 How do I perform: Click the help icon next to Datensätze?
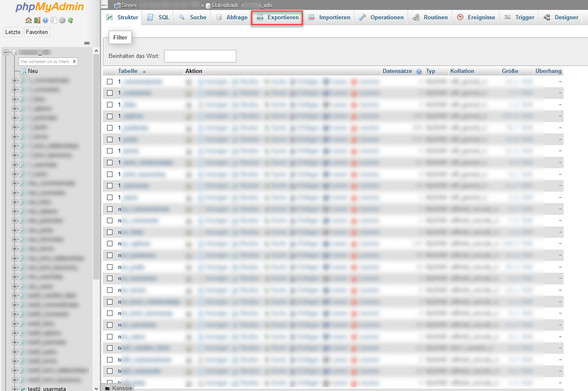[419, 71]
